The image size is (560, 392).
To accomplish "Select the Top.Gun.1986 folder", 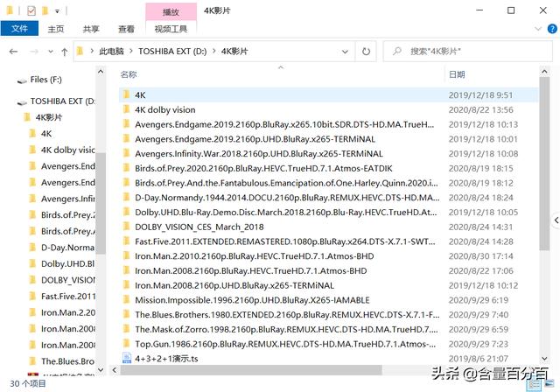I will click(x=285, y=344).
